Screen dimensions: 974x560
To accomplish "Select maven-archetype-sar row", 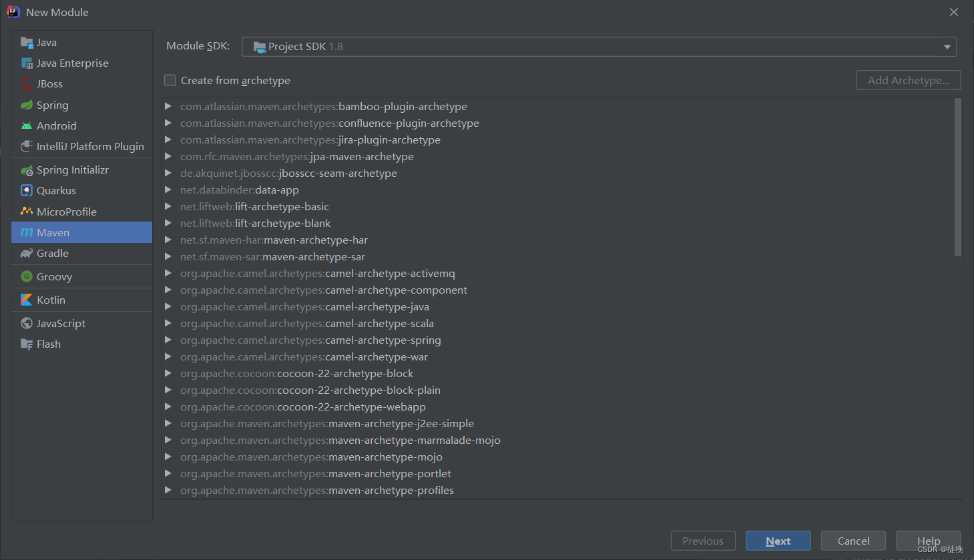I will pos(558,257).
